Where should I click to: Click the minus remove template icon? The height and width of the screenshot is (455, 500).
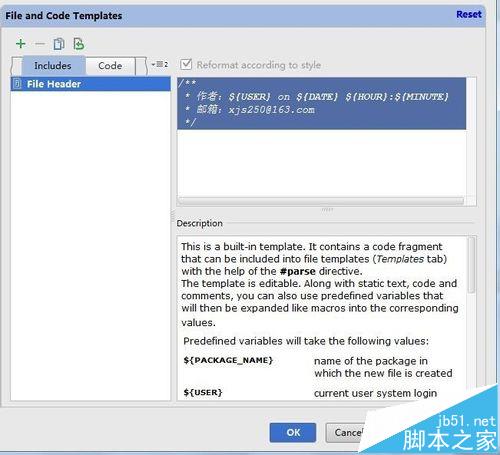(x=40, y=44)
